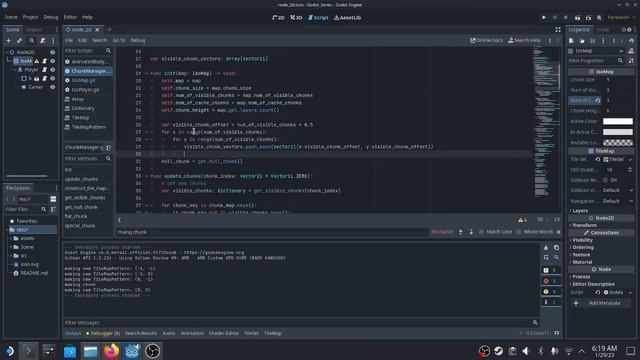Load an existing resource in Inspector
The width and height of the screenshot is (640, 360).
pos(582,41)
